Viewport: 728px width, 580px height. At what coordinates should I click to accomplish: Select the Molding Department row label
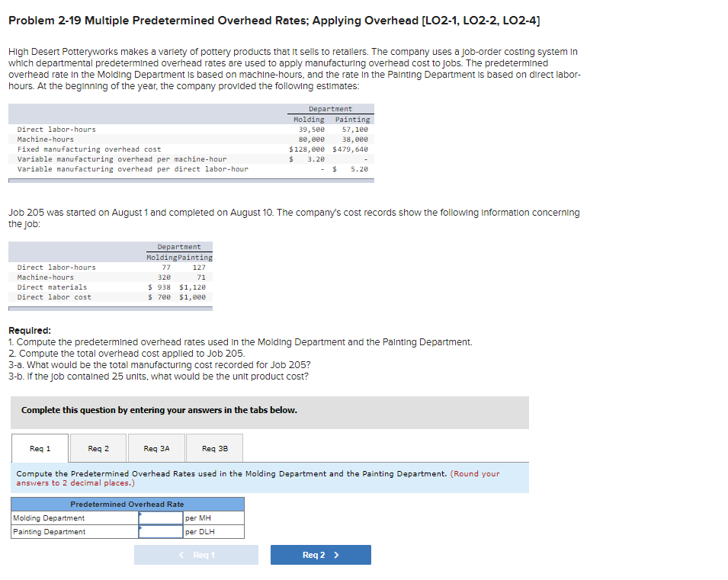46,518
